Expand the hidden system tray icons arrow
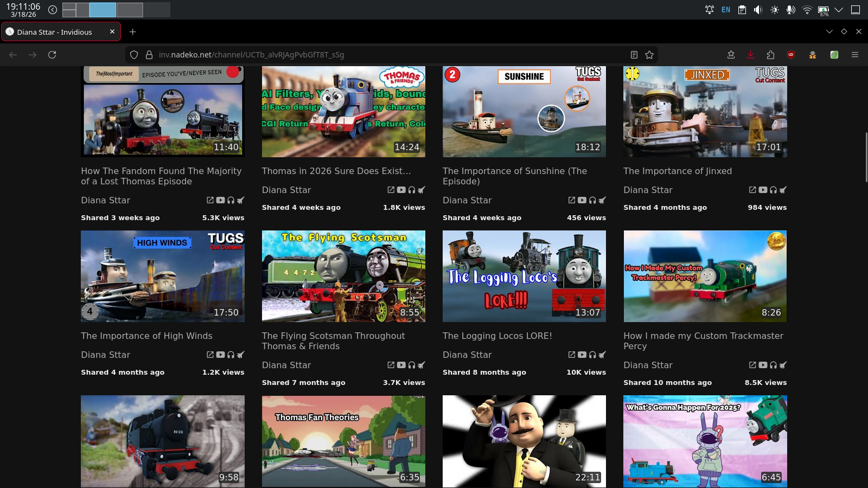Viewport: 868px width, 488px height. point(839,10)
